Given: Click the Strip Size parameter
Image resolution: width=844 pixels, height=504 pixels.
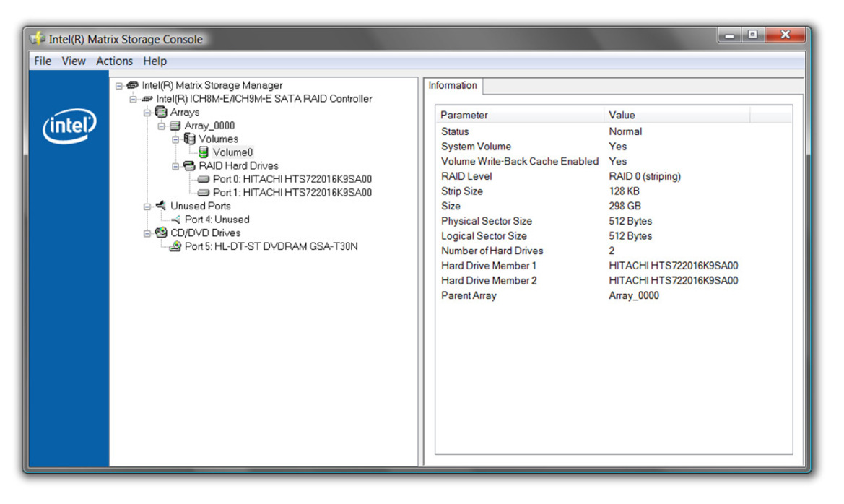Looking at the screenshot, I should (462, 191).
